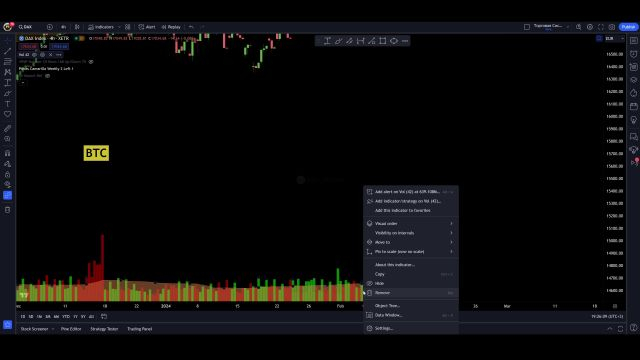Select the brush drawing tool

tap(7, 93)
